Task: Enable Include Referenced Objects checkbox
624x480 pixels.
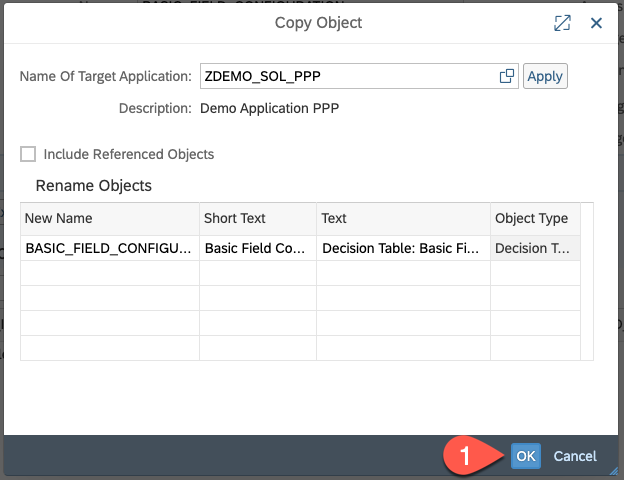Action: coord(28,154)
